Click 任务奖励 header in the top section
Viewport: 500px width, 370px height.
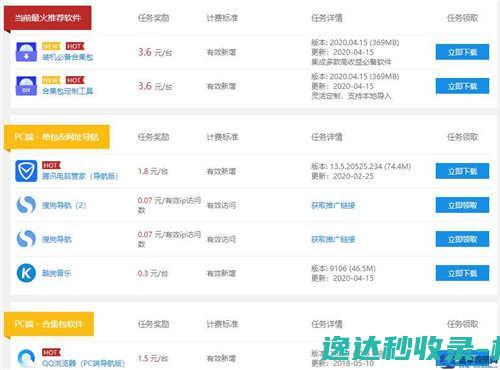153,18
